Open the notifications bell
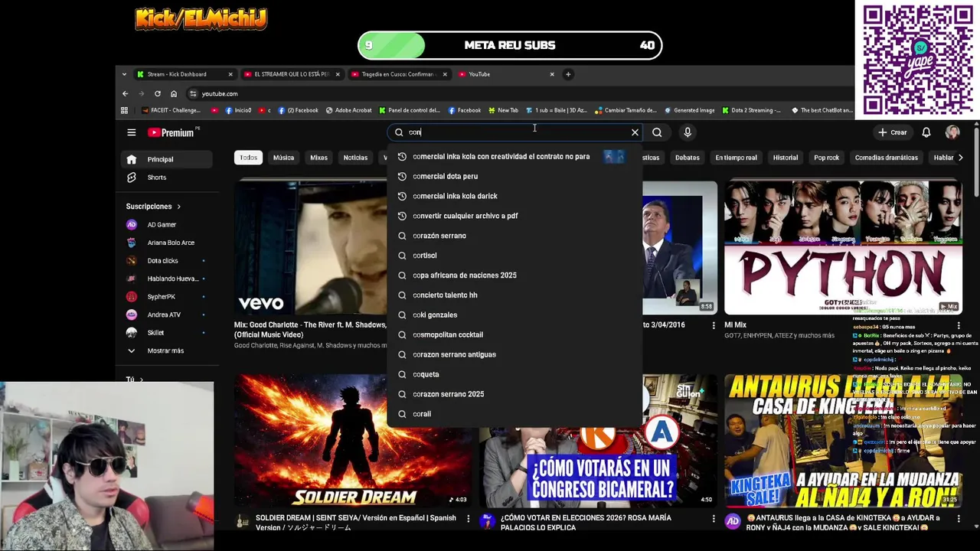 coord(926,132)
